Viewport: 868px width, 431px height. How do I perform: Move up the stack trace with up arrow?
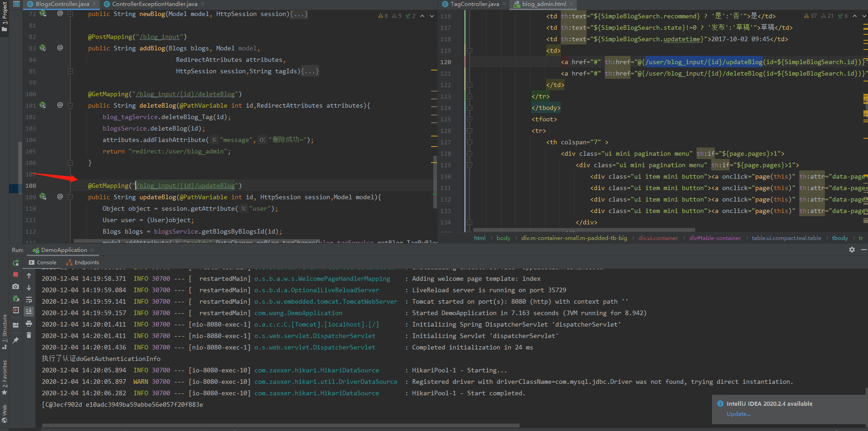pos(29,276)
